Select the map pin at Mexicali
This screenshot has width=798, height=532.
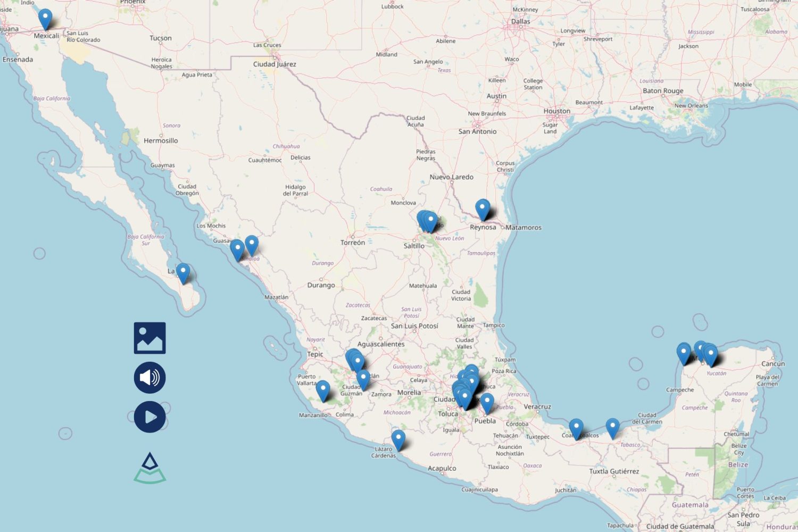pyautogui.click(x=45, y=19)
